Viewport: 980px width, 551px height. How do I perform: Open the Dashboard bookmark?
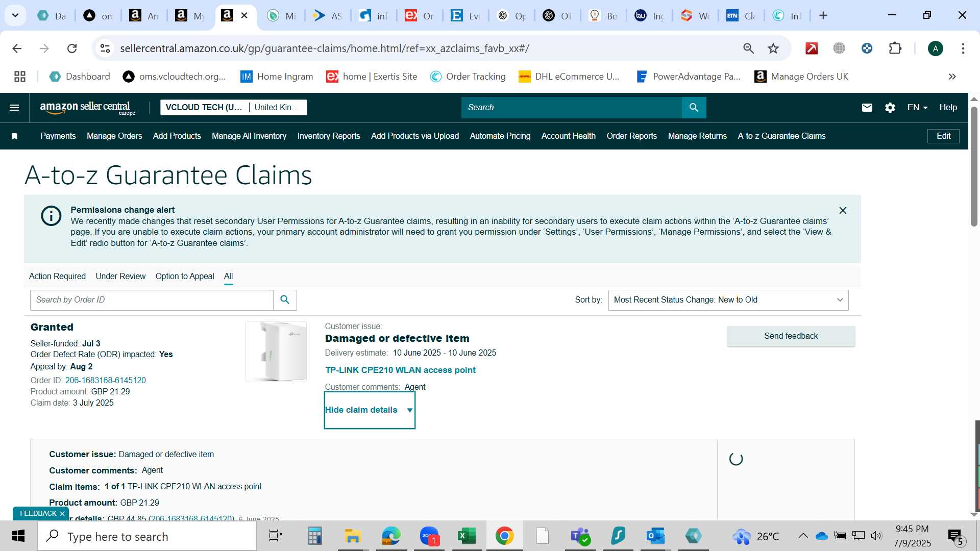(x=80, y=77)
